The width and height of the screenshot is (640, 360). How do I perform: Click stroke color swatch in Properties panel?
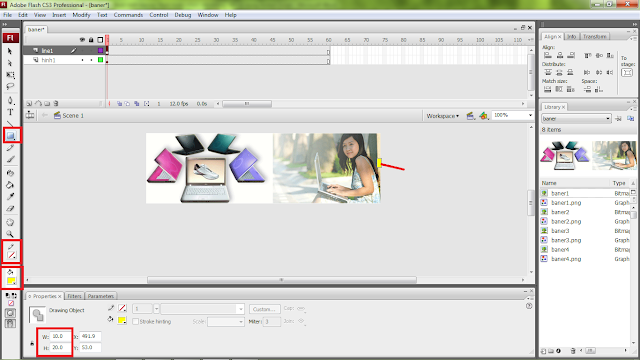[x=122, y=308]
